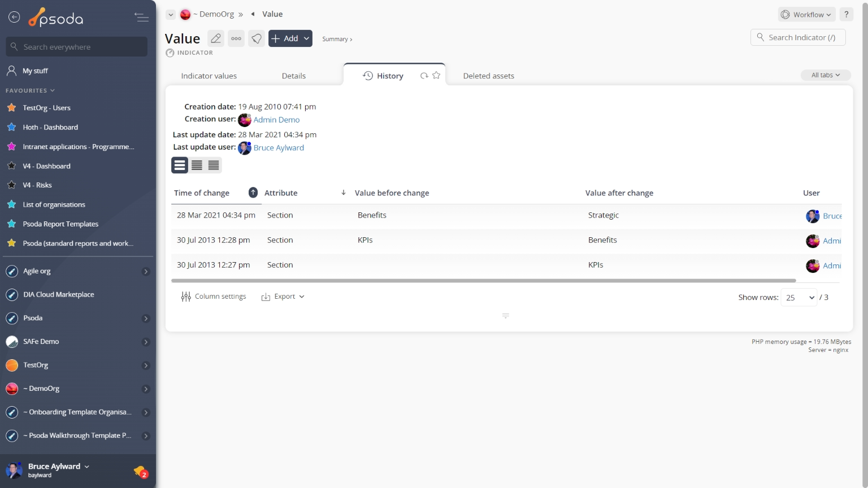Viewport: 868px width, 488px height.
Task: Open the Summary view link
Action: pos(337,39)
